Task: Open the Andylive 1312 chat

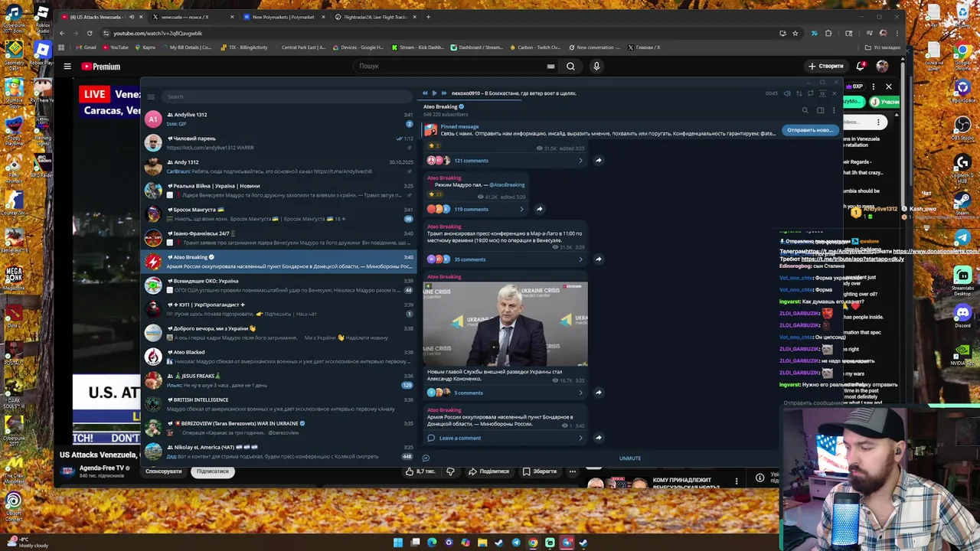Action: (279, 119)
